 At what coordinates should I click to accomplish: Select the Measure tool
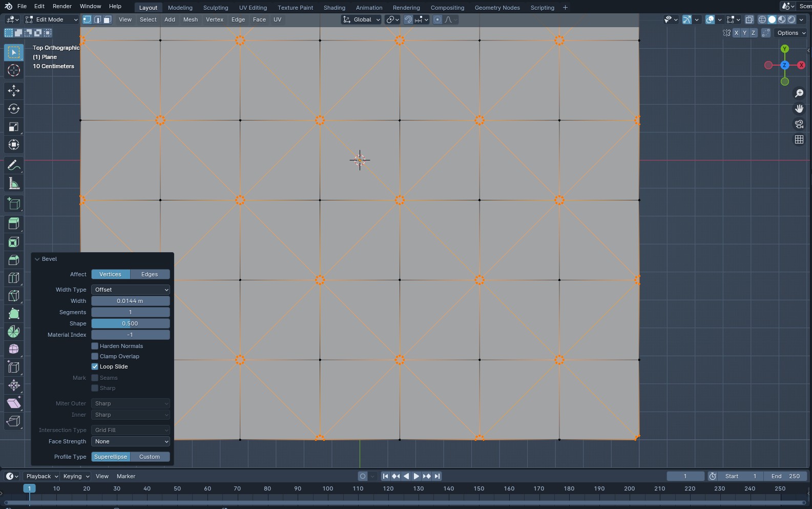14,184
